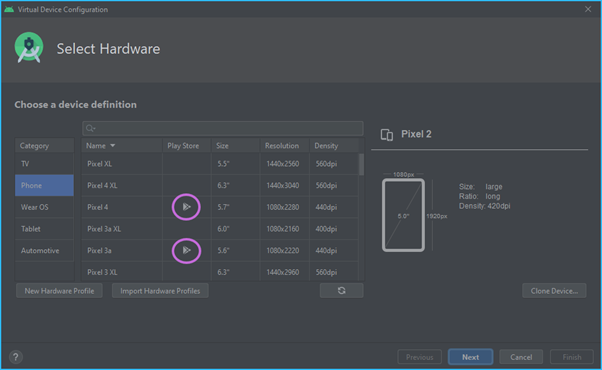Click Import Hardware Profiles button
602x370 pixels.
160,291
